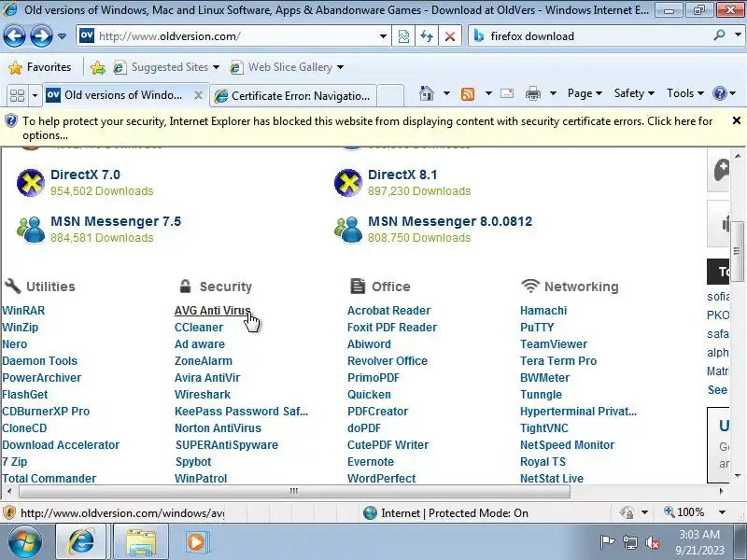Open Windows Explorer from taskbar
The image size is (747, 560).
[141, 542]
